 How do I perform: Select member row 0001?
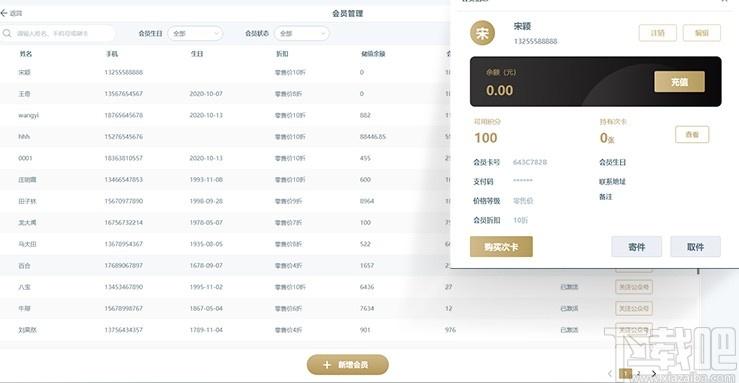point(225,158)
